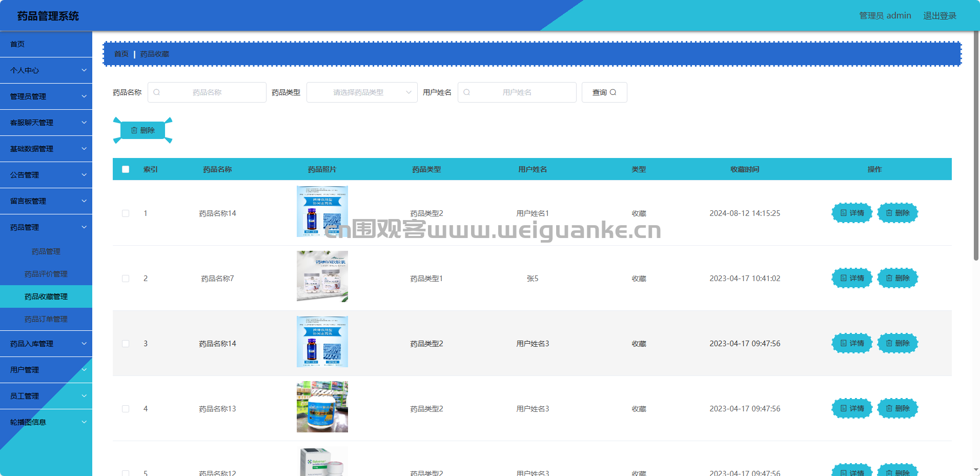Viewport: 980px width, 476px height.
Task: Expand 留言板管理 sidebar menu
Action: (x=46, y=201)
